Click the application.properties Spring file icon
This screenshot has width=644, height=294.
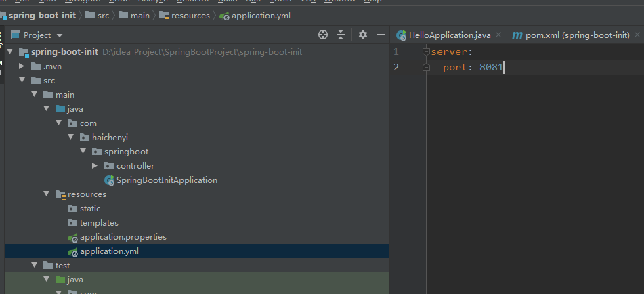coord(72,237)
